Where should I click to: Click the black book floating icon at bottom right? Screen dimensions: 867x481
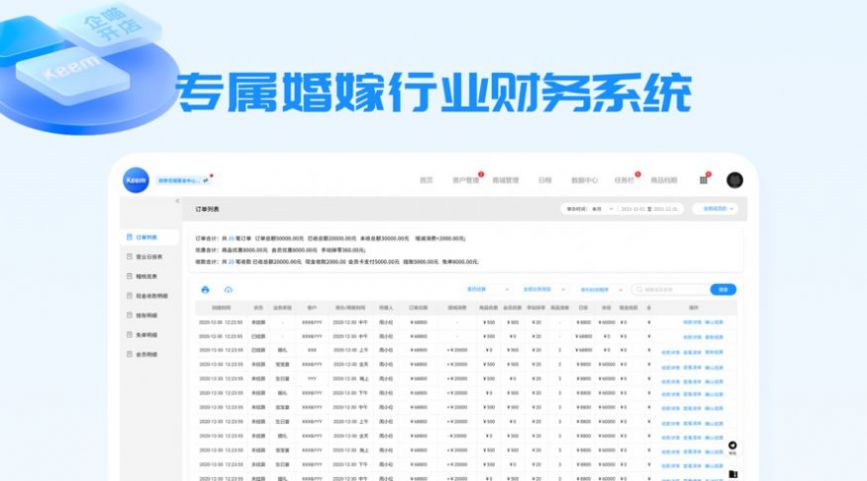pos(733,474)
